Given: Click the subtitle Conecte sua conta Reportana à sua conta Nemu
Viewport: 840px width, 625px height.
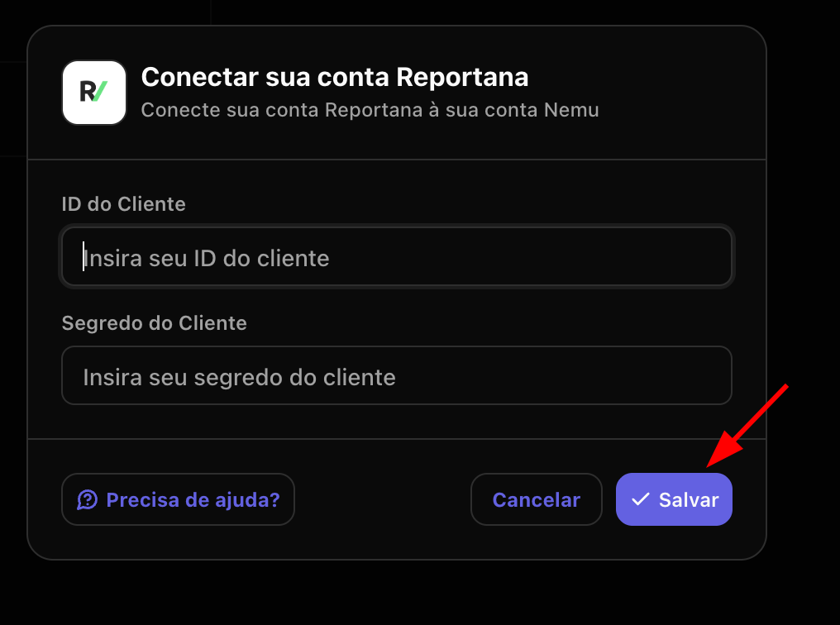Looking at the screenshot, I should pos(370,110).
